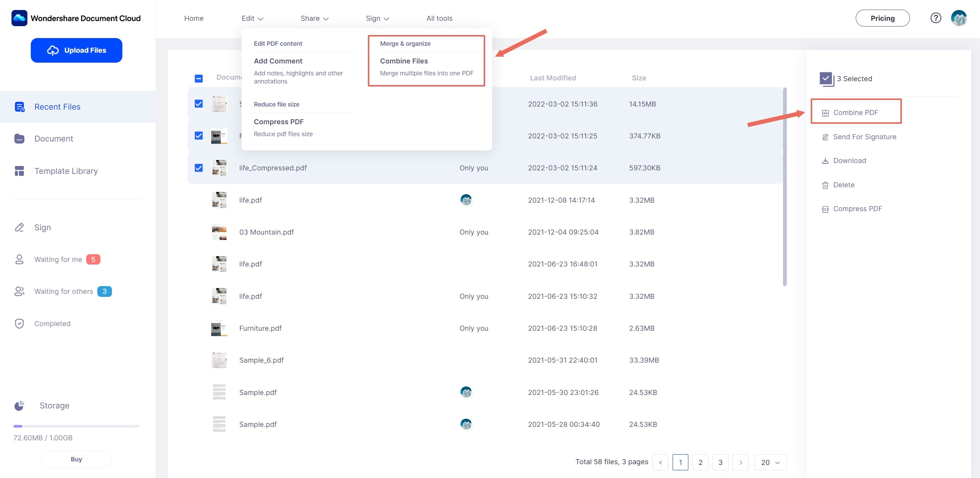This screenshot has width=980, height=478.
Task: Click the 72.60MB / 1.00GB storage text
Action: click(43, 438)
